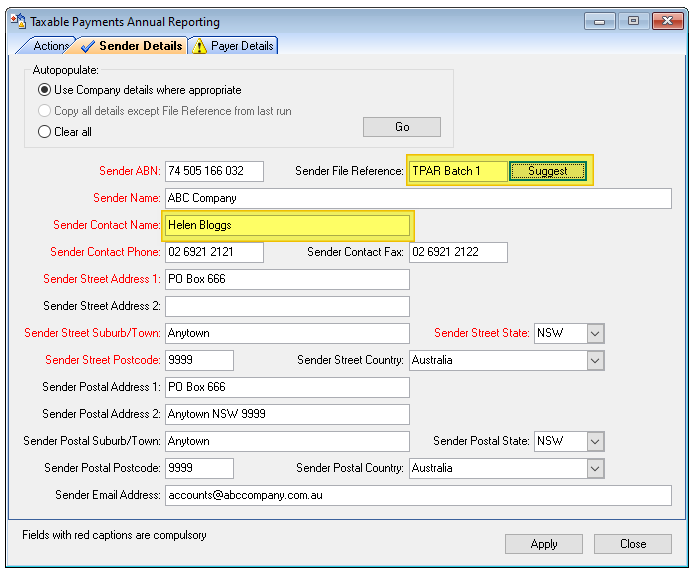Click the application icon in title bar
The image size is (693, 573).
[19, 22]
